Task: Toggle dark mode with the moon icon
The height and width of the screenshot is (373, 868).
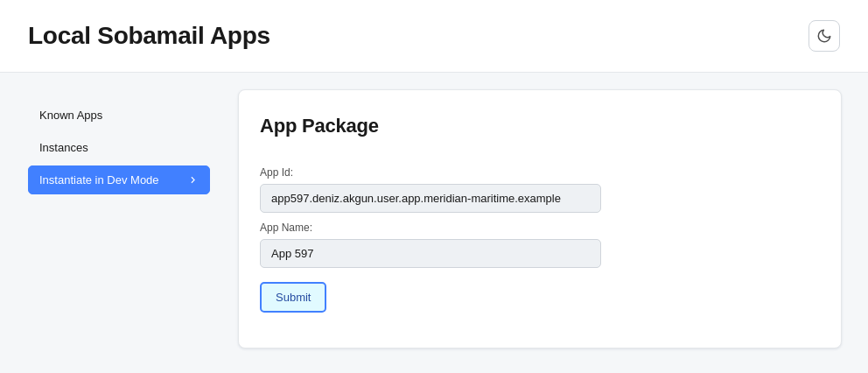Action: (823, 36)
